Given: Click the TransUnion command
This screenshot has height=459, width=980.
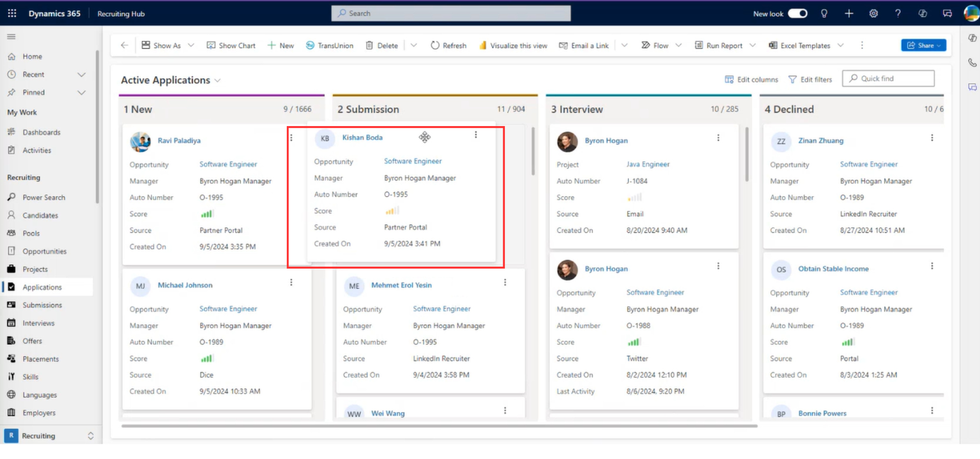Looking at the screenshot, I should point(330,45).
